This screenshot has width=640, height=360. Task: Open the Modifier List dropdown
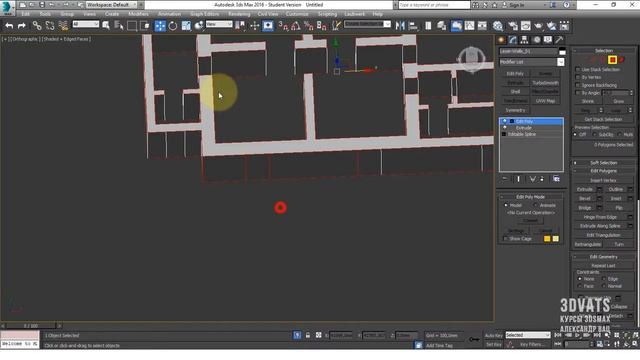[561, 62]
